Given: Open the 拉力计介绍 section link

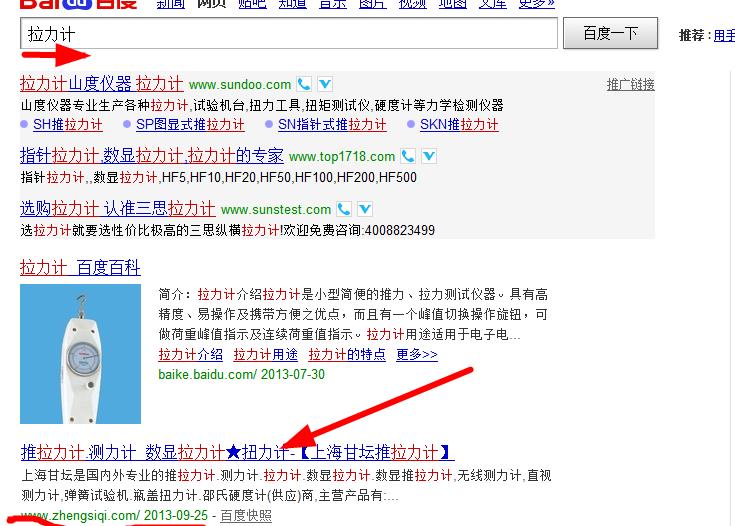Looking at the screenshot, I should pos(191,354).
